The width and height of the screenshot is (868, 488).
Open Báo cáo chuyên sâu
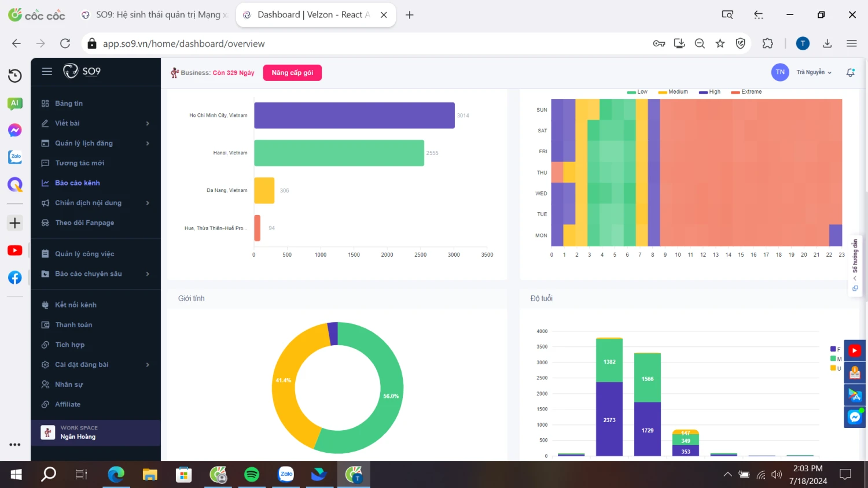pos(88,274)
